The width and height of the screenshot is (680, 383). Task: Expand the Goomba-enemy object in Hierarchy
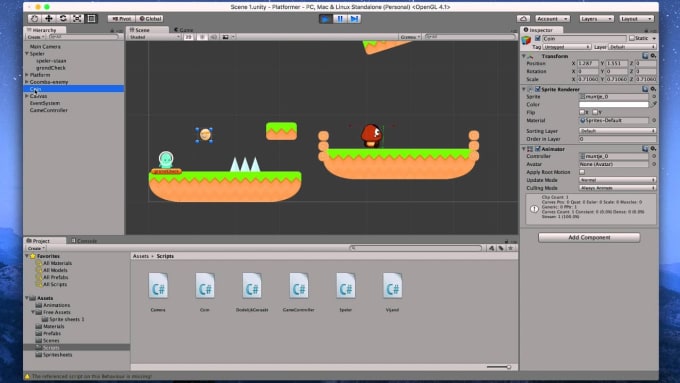coord(27,82)
